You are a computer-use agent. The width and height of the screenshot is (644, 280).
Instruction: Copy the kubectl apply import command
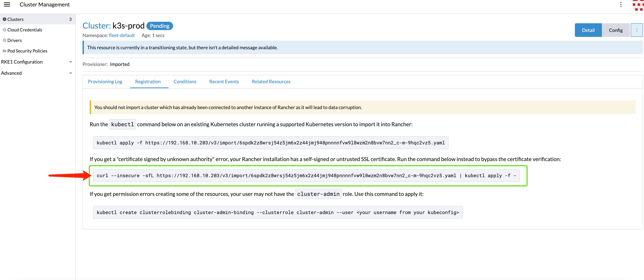point(271,143)
